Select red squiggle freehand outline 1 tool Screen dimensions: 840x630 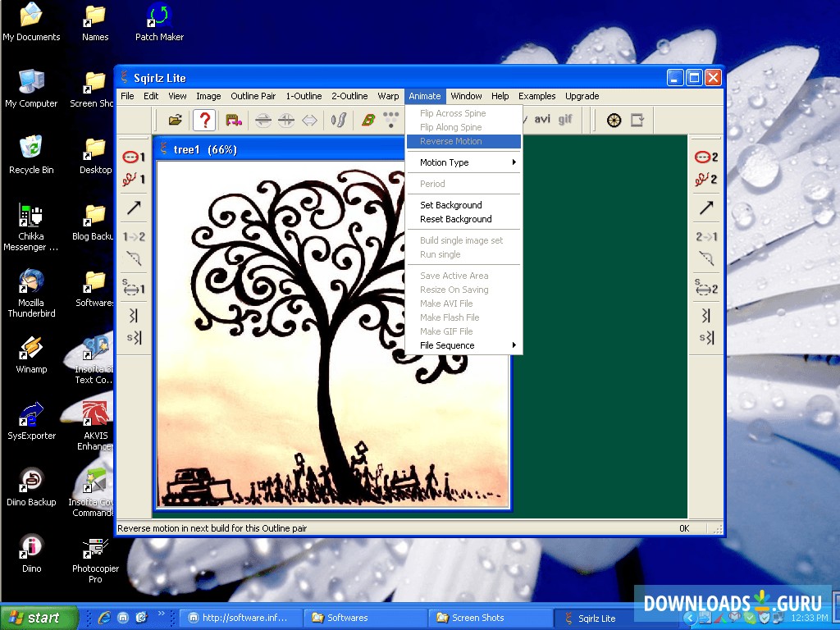point(134,179)
